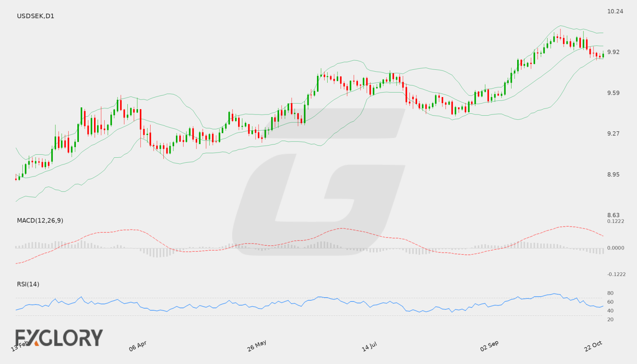Click the -0.1222 MACD scale value
Viewport: 637px width, 364px height.
click(x=617, y=274)
